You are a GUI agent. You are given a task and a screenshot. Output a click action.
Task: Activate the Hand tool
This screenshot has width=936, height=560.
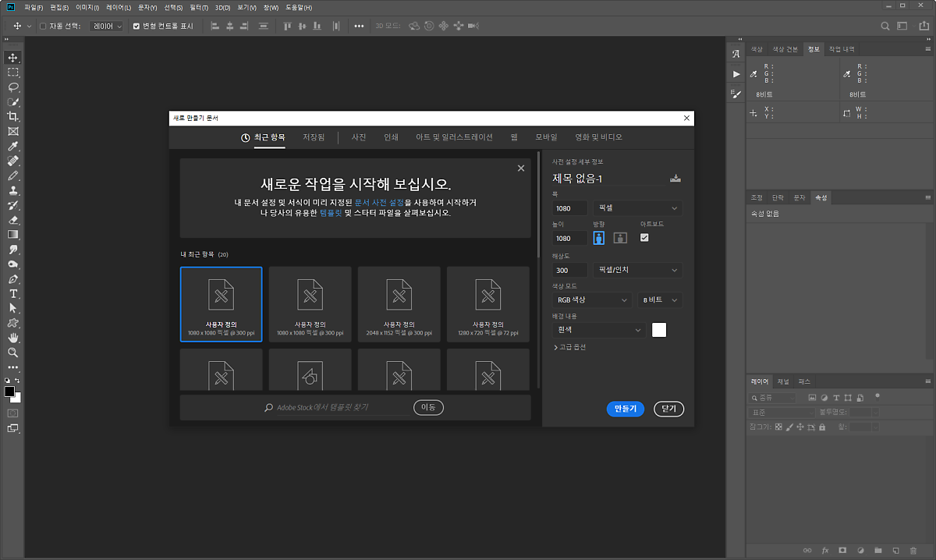[x=13, y=338]
